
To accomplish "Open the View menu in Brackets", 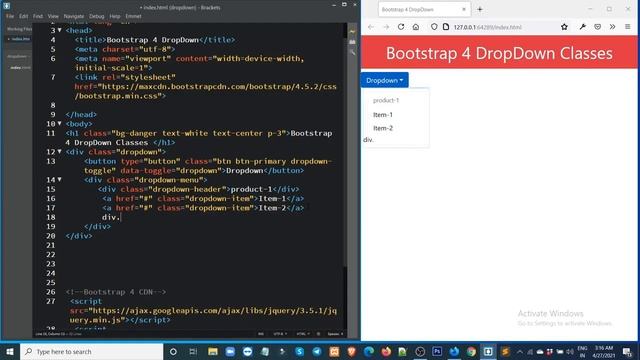I will [x=53, y=16].
